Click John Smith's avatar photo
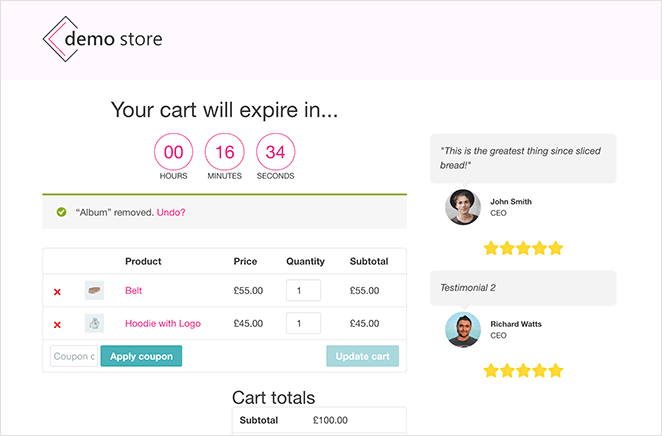This screenshot has height=436, width=662. [x=463, y=207]
